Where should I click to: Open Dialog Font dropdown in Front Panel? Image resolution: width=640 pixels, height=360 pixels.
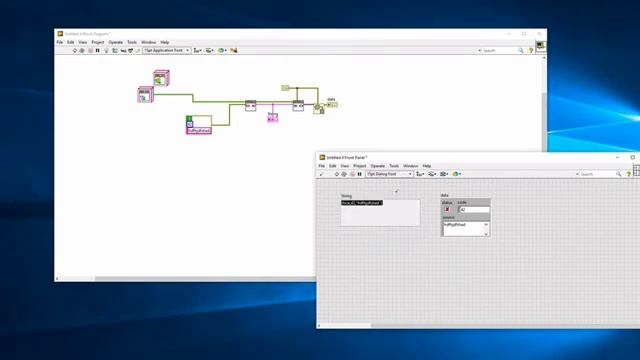point(389,174)
